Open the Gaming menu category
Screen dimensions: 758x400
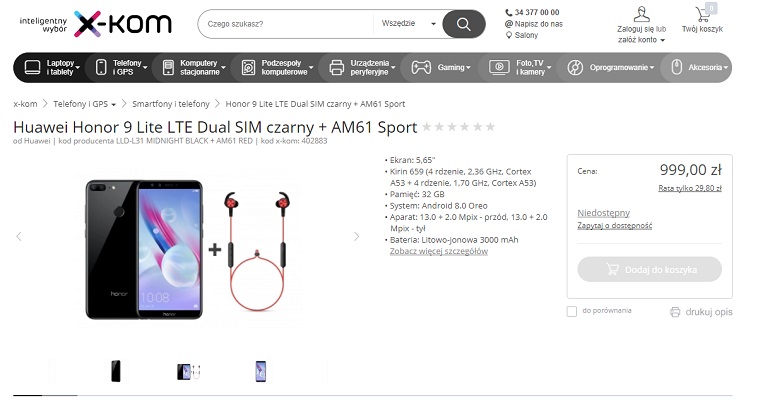440,68
